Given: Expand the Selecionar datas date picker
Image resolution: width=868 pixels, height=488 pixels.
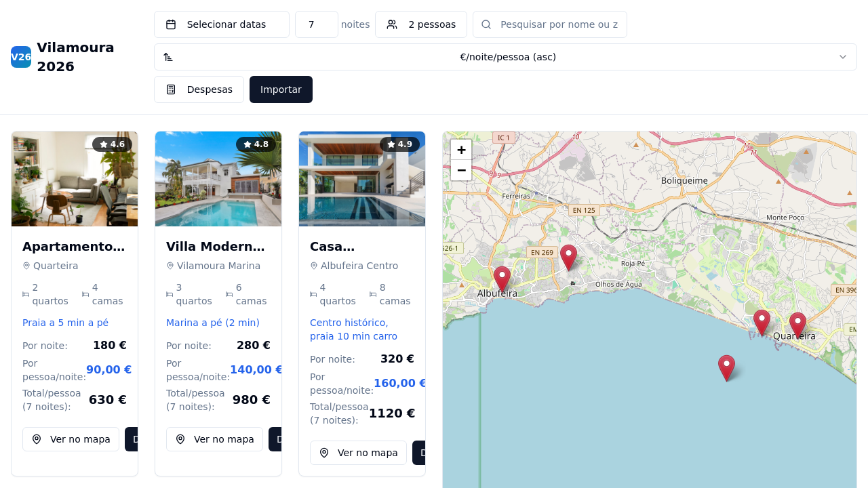Looking at the screenshot, I should pos(221,24).
